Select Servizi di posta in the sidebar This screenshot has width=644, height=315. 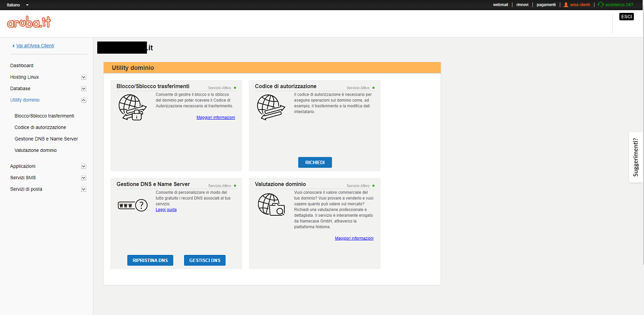26,189
